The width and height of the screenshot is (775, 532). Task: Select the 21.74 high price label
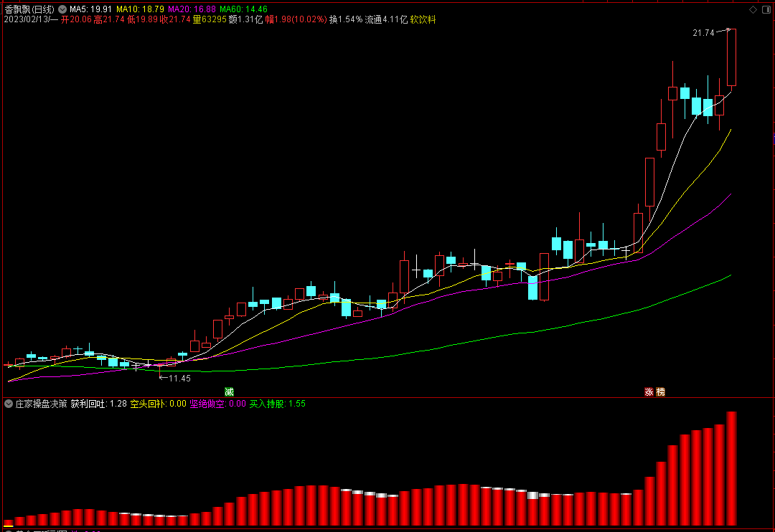coord(703,33)
